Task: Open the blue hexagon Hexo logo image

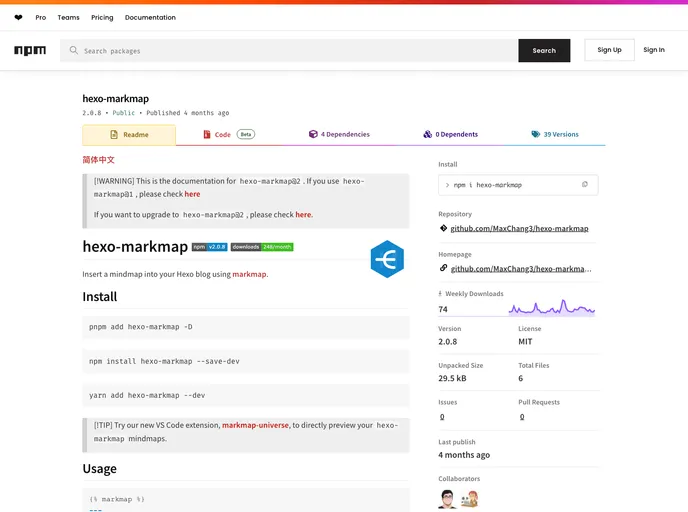Action: 387,259
